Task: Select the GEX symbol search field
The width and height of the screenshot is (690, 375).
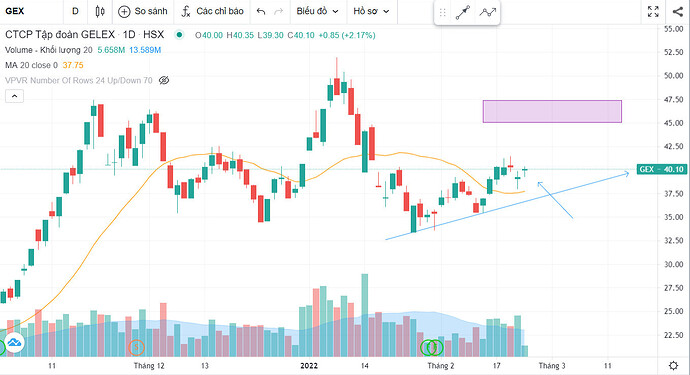Action: [x=31, y=11]
